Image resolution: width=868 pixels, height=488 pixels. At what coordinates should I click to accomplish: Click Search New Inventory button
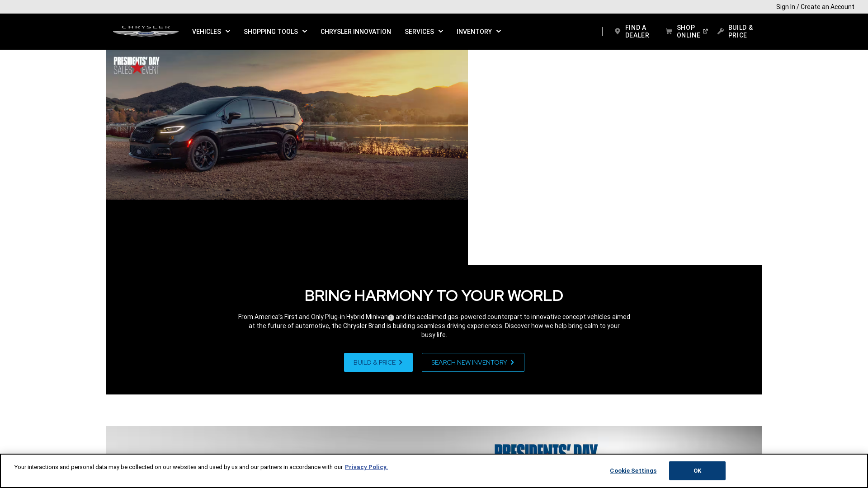click(473, 362)
